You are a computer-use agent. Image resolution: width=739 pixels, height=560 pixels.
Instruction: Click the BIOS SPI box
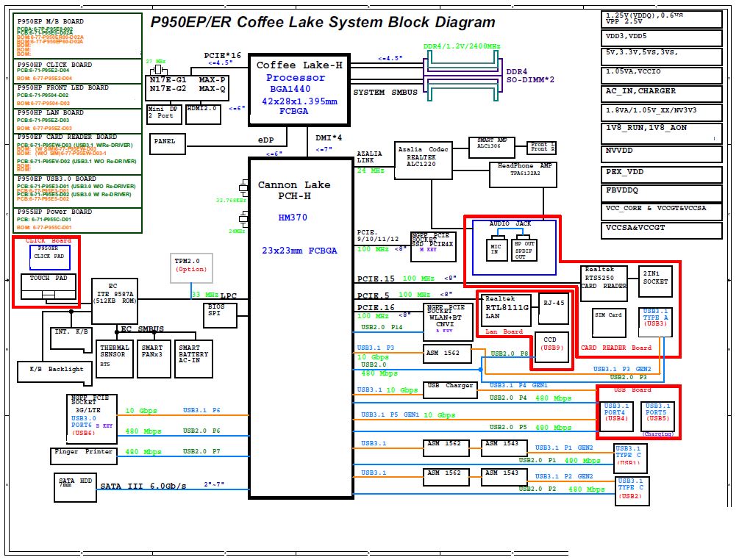[220, 315]
